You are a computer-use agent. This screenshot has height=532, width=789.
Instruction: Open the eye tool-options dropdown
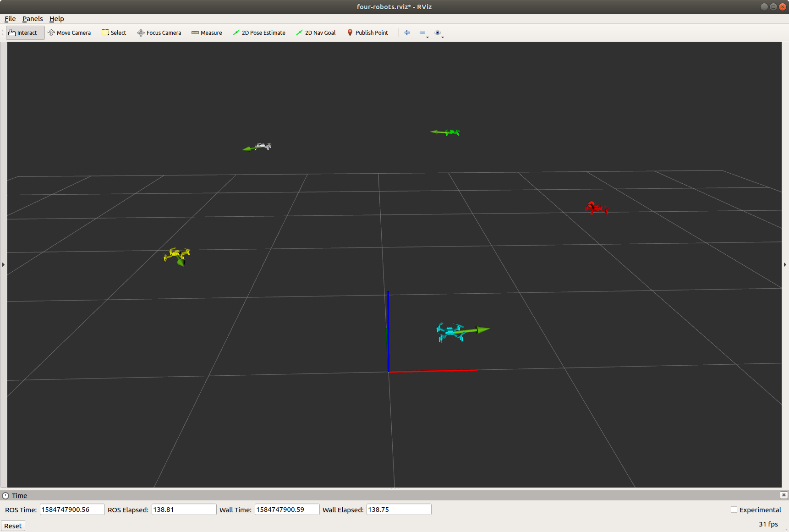(439, 33)
